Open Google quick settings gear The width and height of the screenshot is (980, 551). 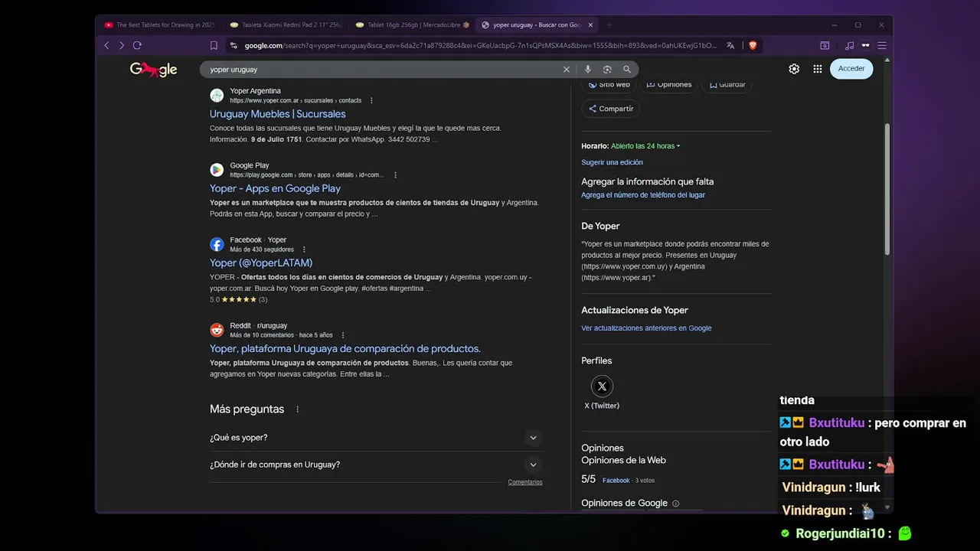click(794, 69)
